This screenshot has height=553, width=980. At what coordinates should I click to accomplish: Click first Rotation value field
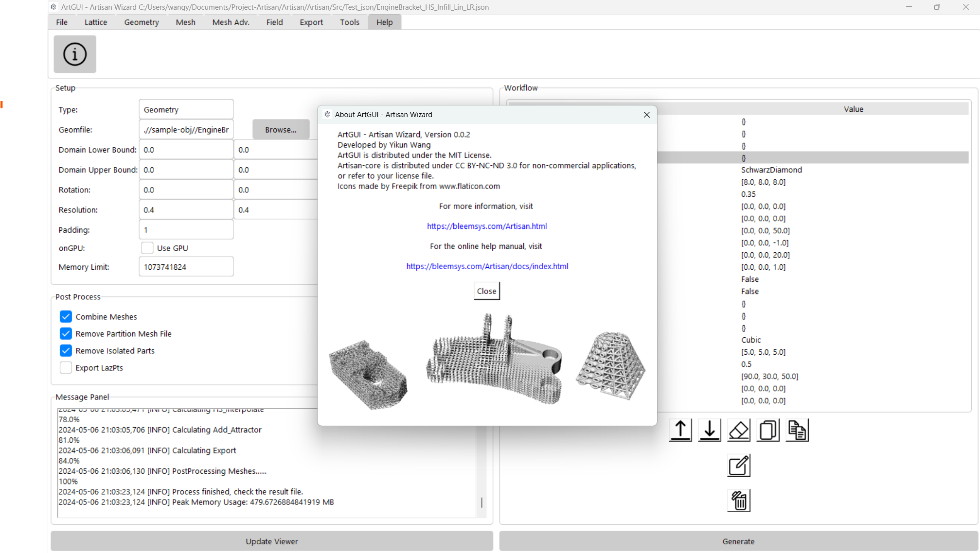[x=186, y=190]
